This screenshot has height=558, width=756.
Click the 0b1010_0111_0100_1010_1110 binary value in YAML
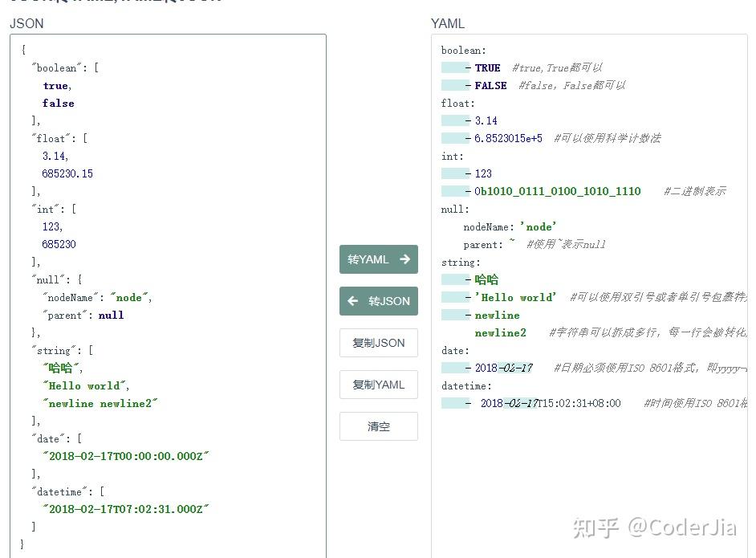(x=557, y=191)
